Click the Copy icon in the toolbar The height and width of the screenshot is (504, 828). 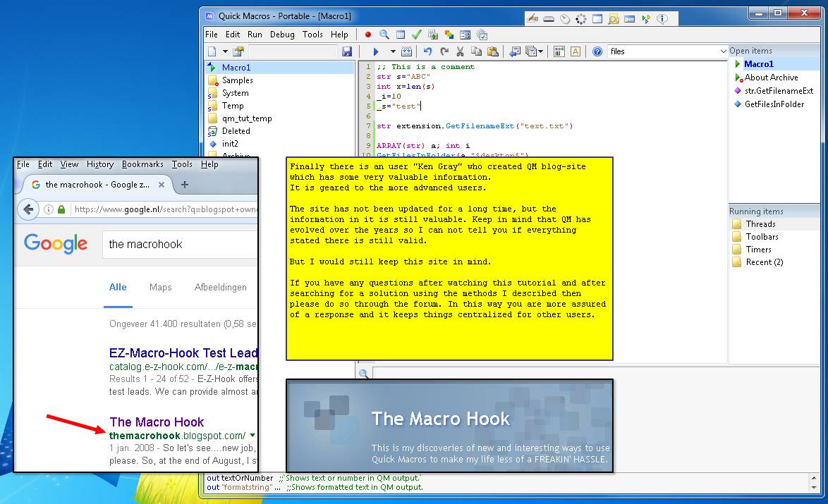pyautogui.click(x=476, y=51)
